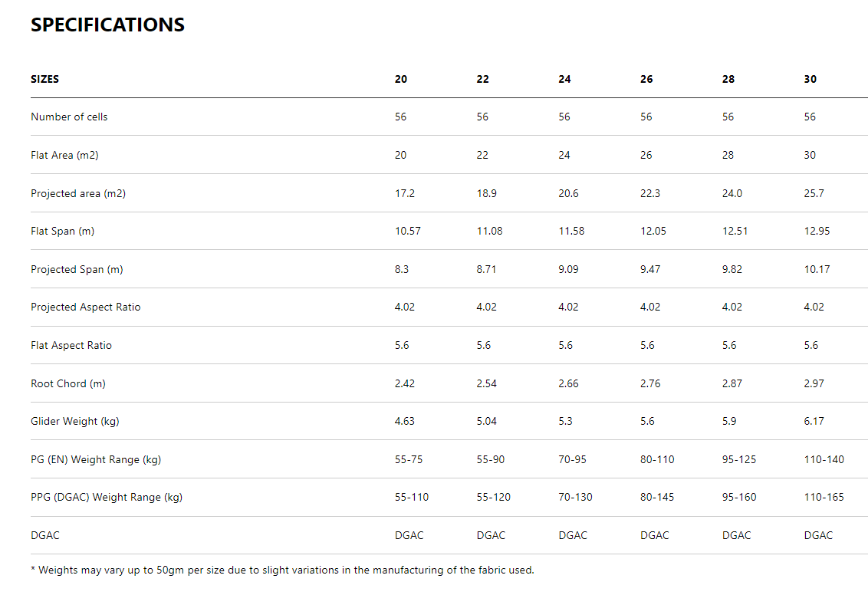Viewport: 868px width, 595px height.
Task: Click Flat Span value 12.95
Action: pyautogui.click(x=817, y=231)
